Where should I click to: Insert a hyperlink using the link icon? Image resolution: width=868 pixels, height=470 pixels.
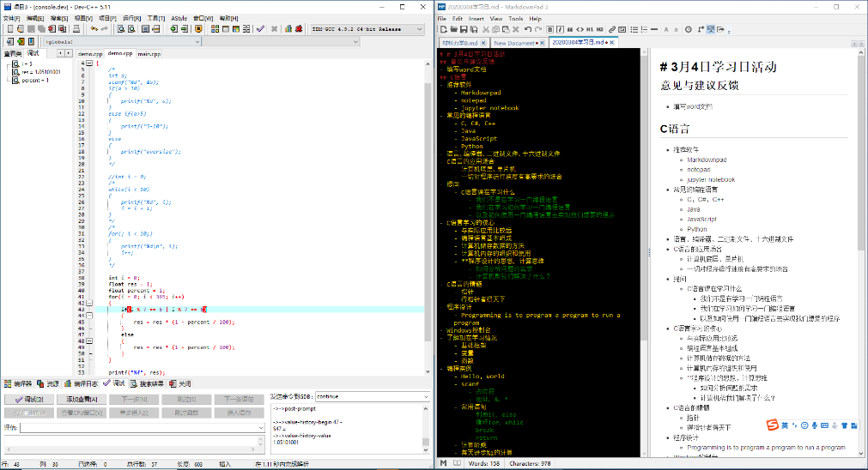click(x=611, y=29)
